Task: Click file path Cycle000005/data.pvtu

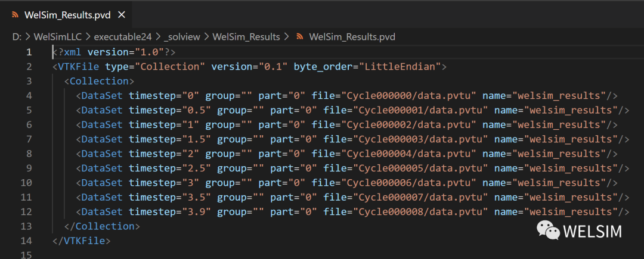Action: tap(420, 168)
